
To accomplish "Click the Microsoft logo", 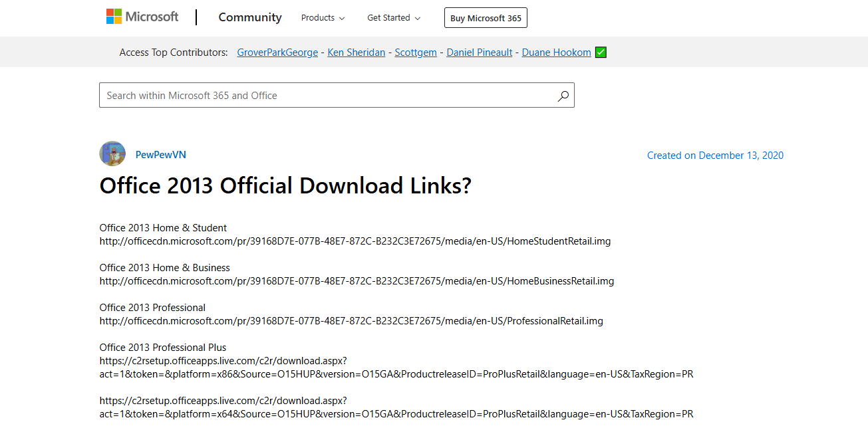I will (x=142, y=17).
